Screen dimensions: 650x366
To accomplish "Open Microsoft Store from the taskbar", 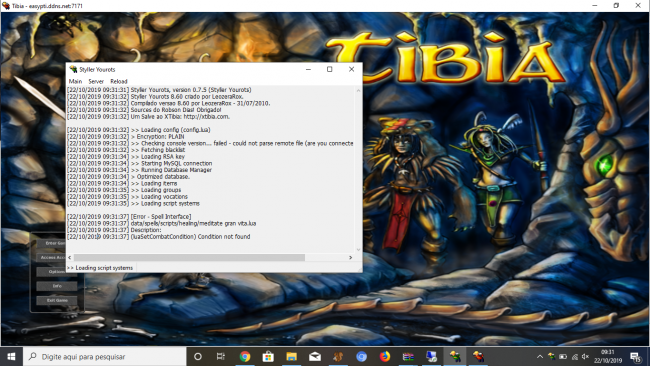I will [268, 356].
